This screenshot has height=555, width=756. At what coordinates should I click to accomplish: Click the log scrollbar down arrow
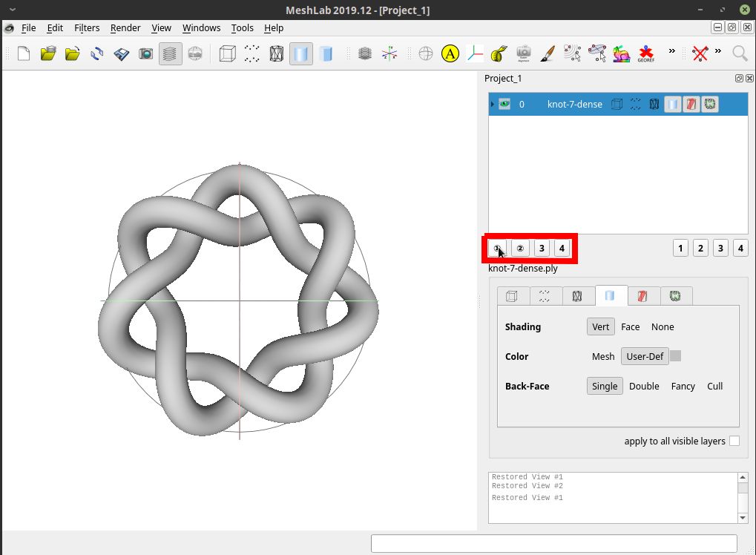coord(743,518)
